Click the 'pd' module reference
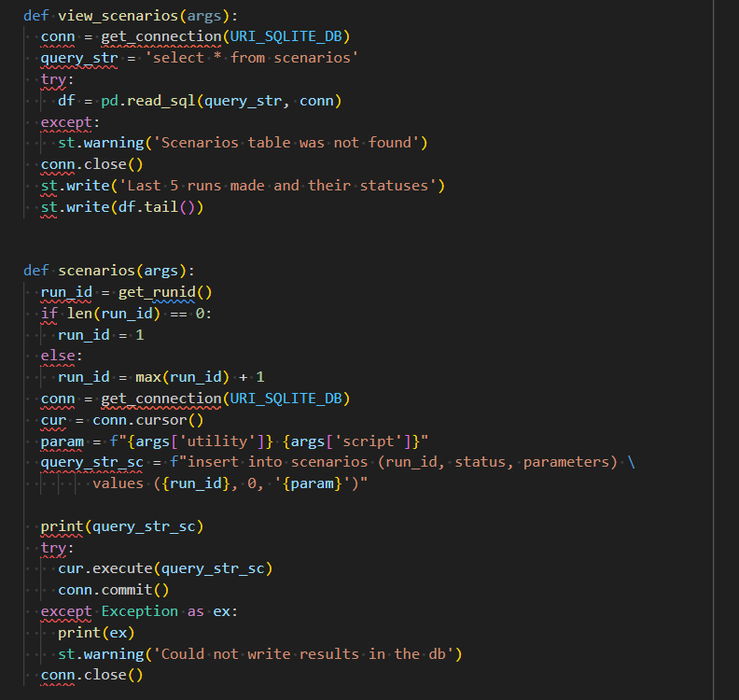This screenshot has width=739, height=700. tap(109, 101)
